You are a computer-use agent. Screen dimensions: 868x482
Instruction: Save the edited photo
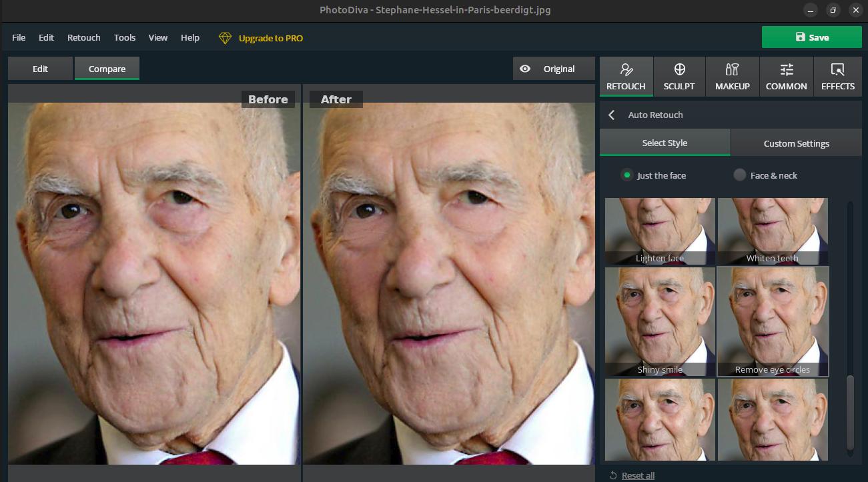tap(811, 37)
